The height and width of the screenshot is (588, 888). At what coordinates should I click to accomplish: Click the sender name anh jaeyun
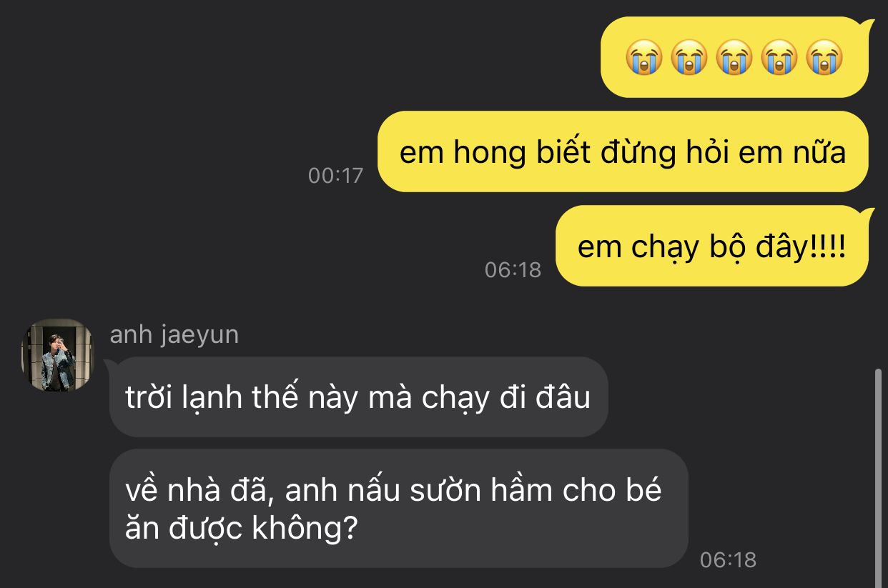pos(174,335)
